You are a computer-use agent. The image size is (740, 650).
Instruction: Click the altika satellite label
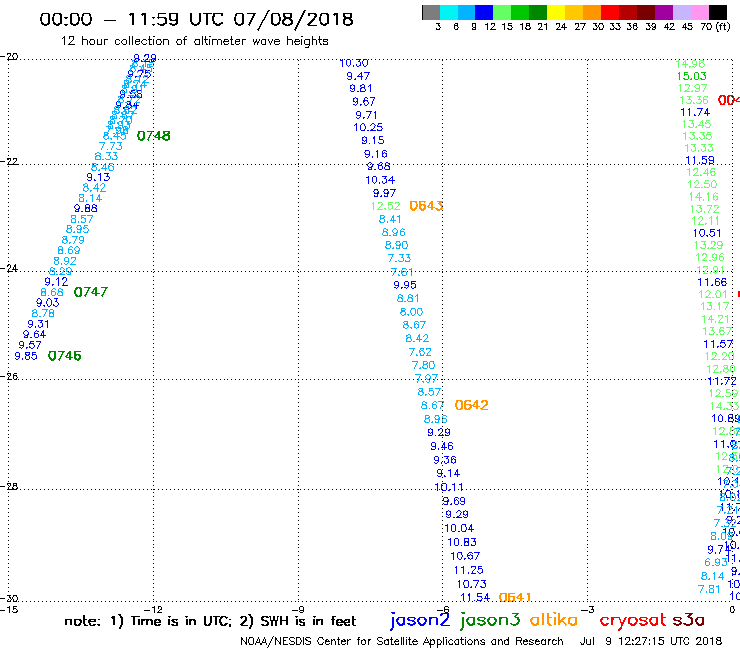[x=553, y=619]
